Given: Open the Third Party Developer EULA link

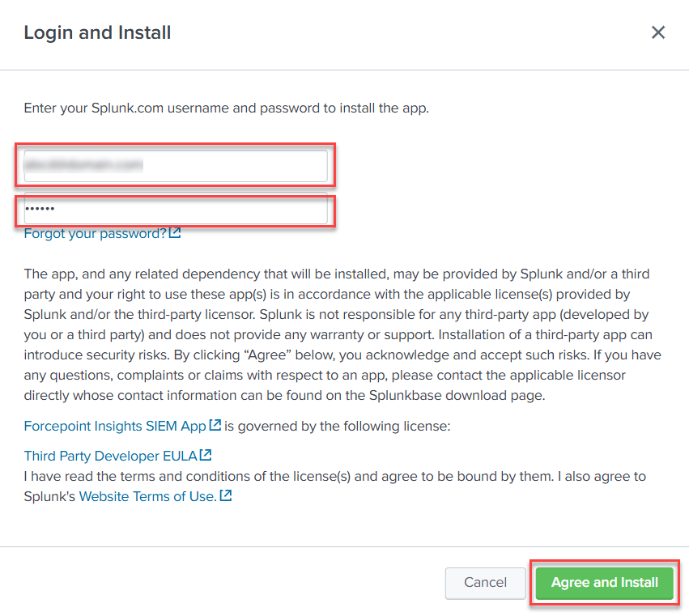Looking at the screenshot, I should (110, 456).
